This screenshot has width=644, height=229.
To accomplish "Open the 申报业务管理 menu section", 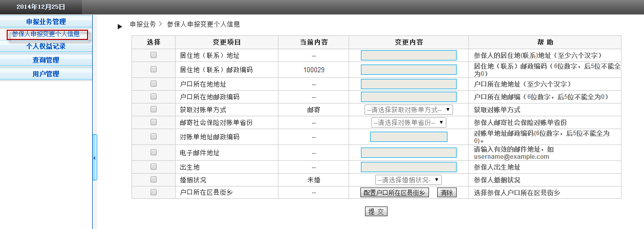I will tap(46, 22).
